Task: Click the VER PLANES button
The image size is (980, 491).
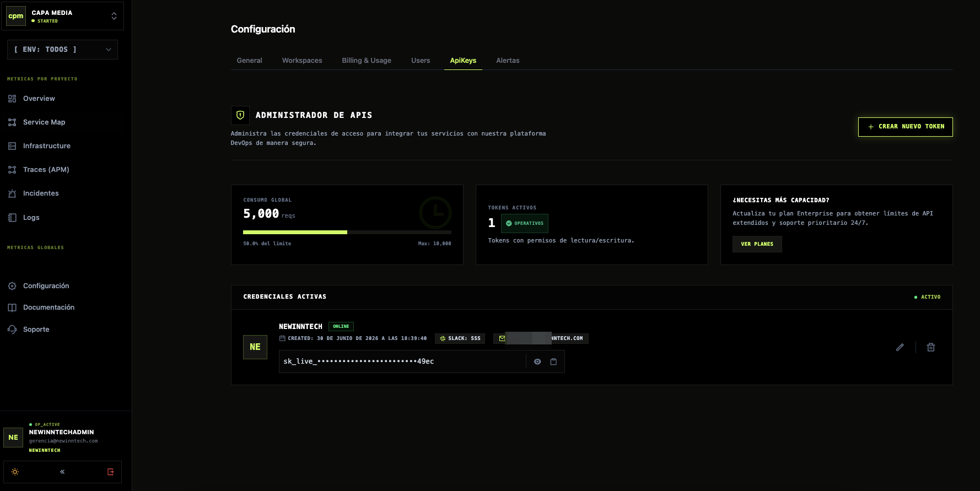Action: point(757,244)
